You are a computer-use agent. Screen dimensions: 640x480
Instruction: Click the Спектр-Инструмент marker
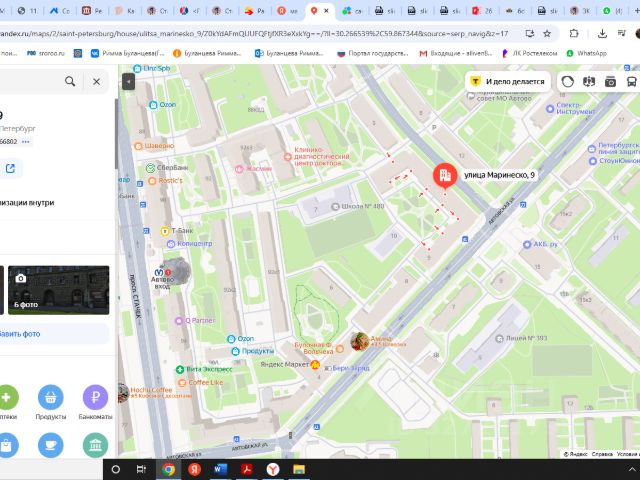click(550, 109)
